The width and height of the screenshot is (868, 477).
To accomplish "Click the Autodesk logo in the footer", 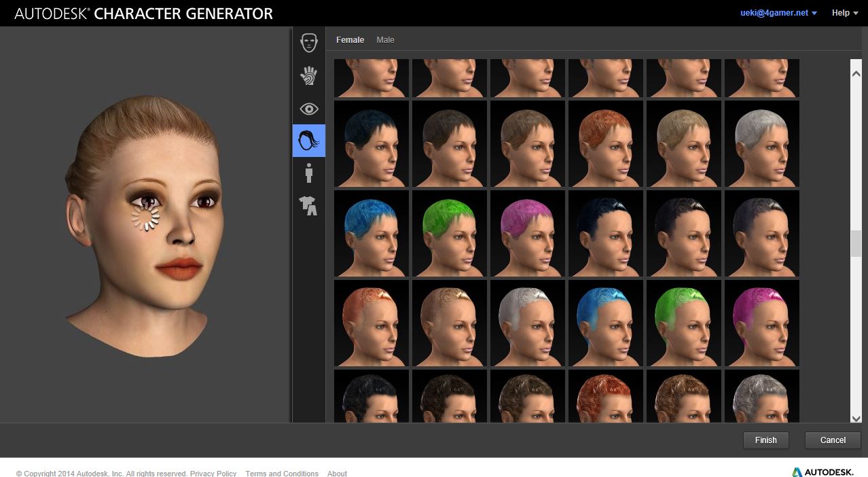I will click(822, 472).
